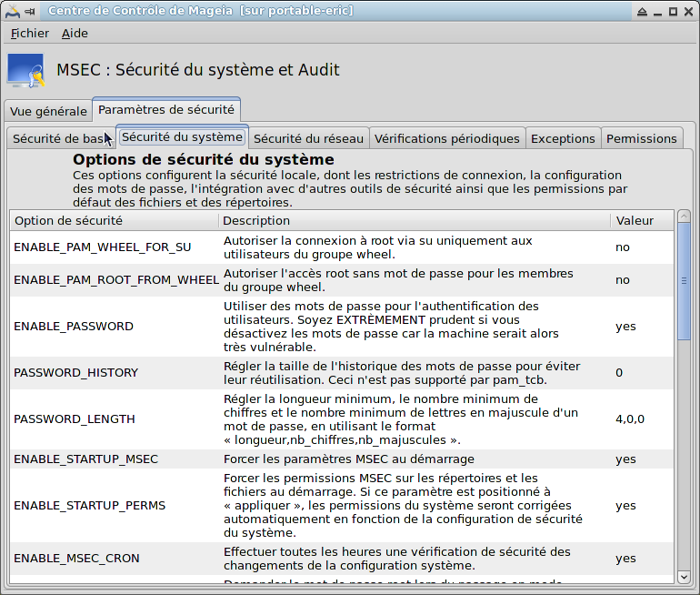Switch to Vue générale tab
This screenshot has width=700, height=595.
pyautogui.click(x=48, y=111)
